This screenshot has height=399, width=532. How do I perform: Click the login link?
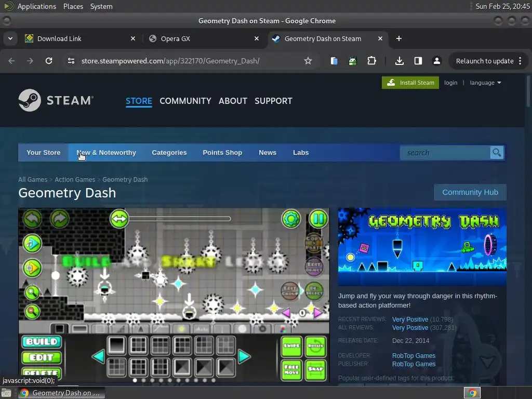(450, 83)
